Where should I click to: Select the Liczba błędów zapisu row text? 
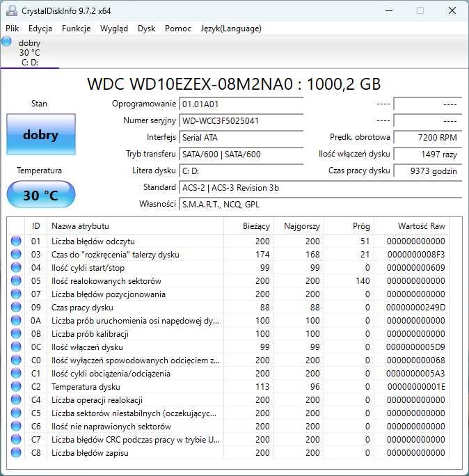tap(90, 453)
